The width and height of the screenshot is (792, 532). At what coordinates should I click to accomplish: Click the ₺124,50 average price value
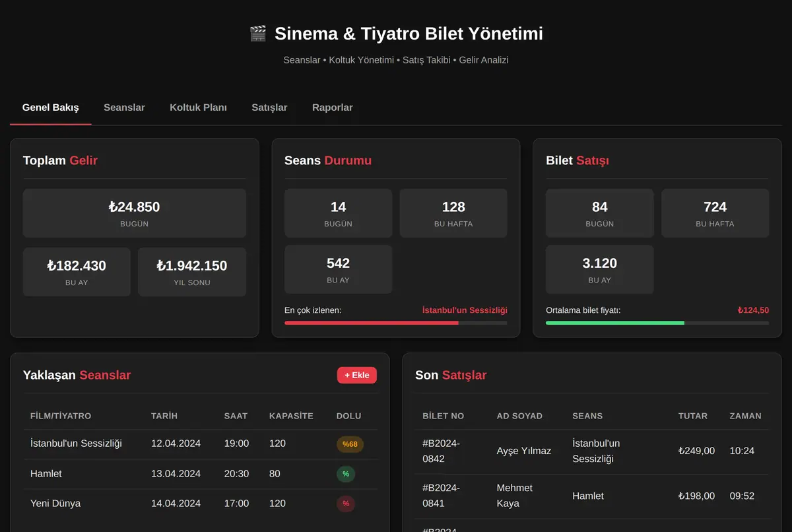753,310
